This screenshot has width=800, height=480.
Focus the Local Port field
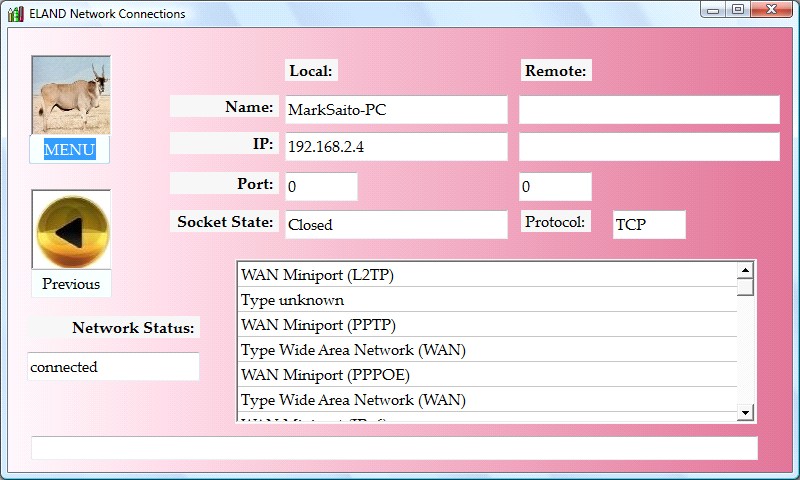click(321, 187)
